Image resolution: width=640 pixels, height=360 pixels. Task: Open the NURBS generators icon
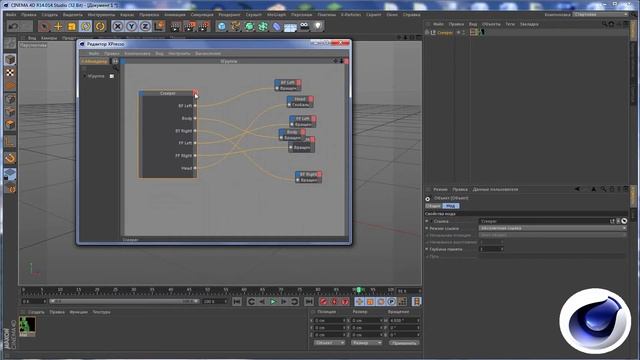tap(249, 27)
